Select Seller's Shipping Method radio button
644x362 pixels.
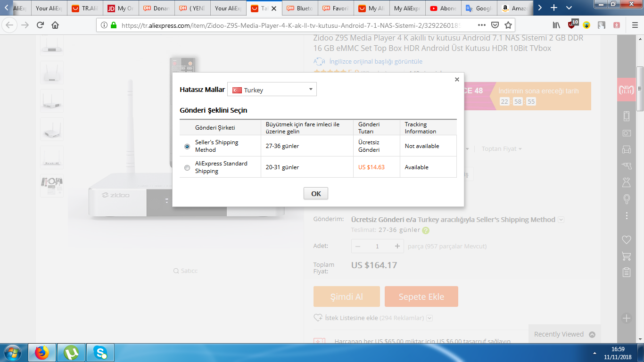pyautogui.click(x=187, y=147)
